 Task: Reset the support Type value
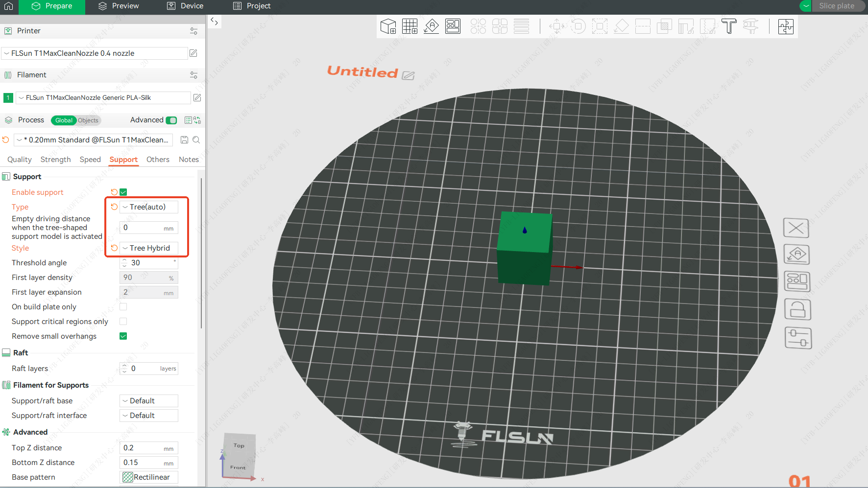[114, 207]
